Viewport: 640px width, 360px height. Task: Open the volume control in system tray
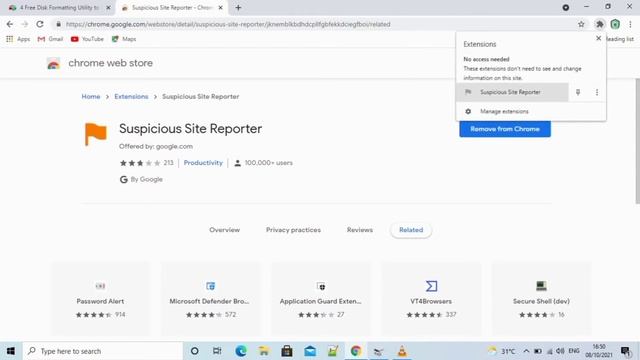coord(560,351)
